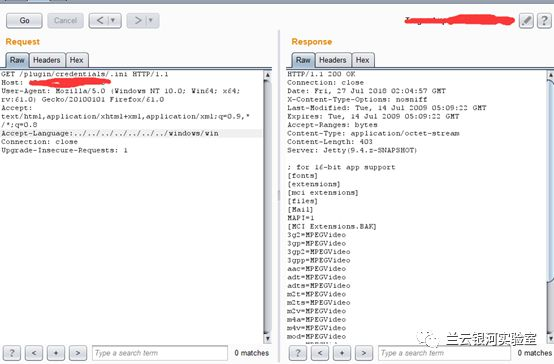Open the history-forward dropdown arrow
Image resolution: width=554 pixels, height=364 pixels.
(151, 20)
